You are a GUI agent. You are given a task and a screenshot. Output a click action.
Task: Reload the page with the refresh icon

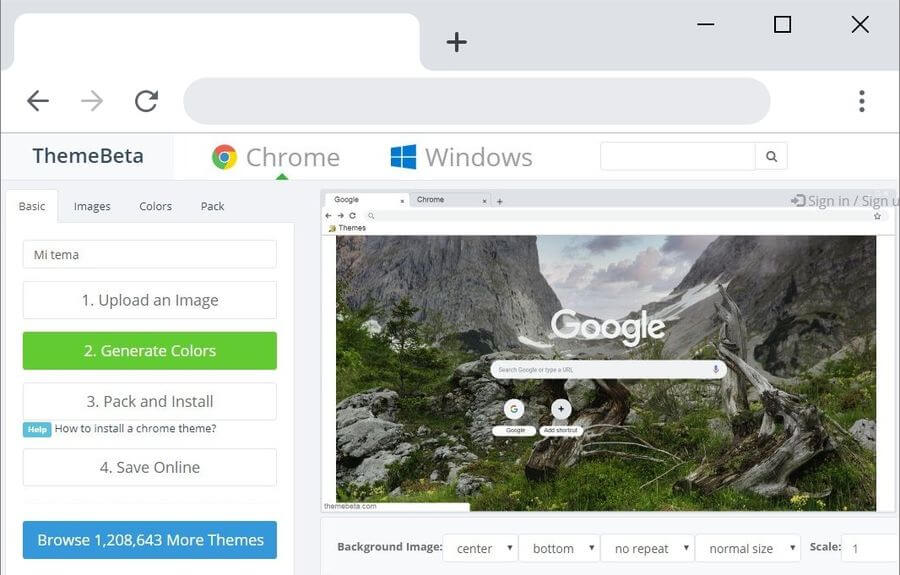146,101
